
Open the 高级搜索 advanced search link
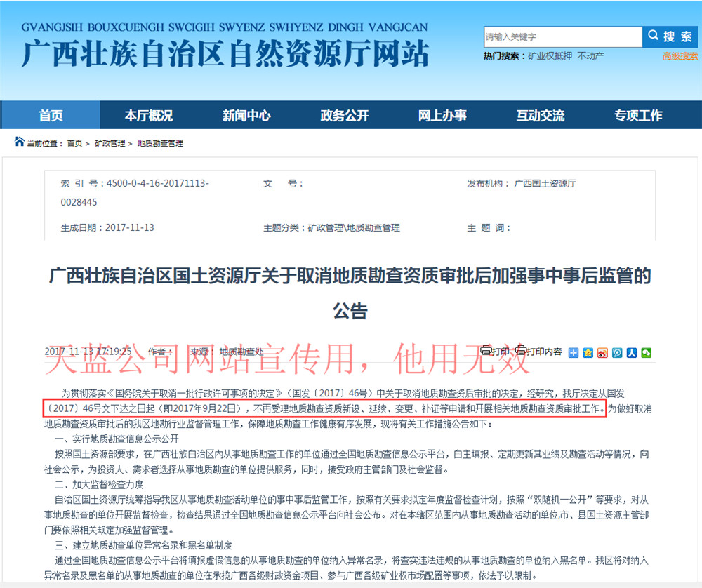click(x=680, y=56)
